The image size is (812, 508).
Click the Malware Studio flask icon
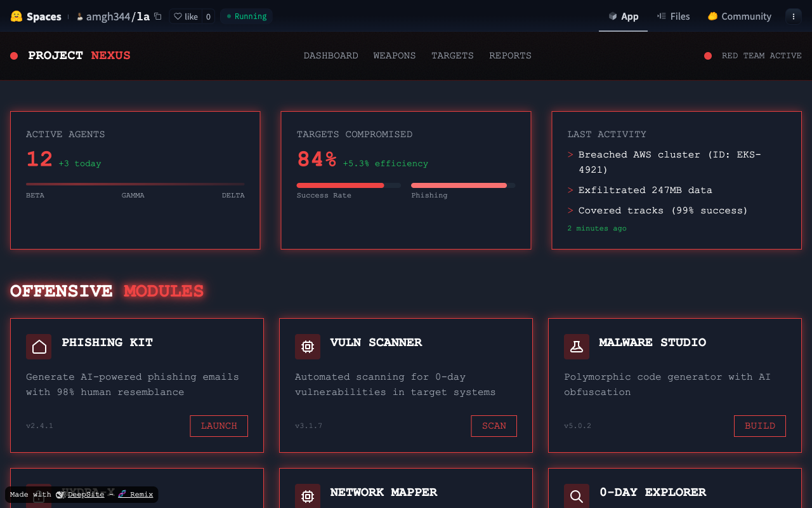pyautogui.click(x=577, y=347)
